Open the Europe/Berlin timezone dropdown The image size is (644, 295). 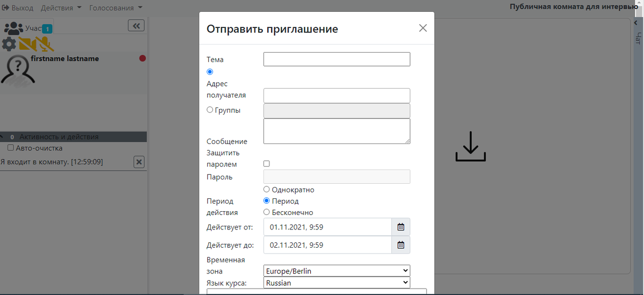point(336,271)
